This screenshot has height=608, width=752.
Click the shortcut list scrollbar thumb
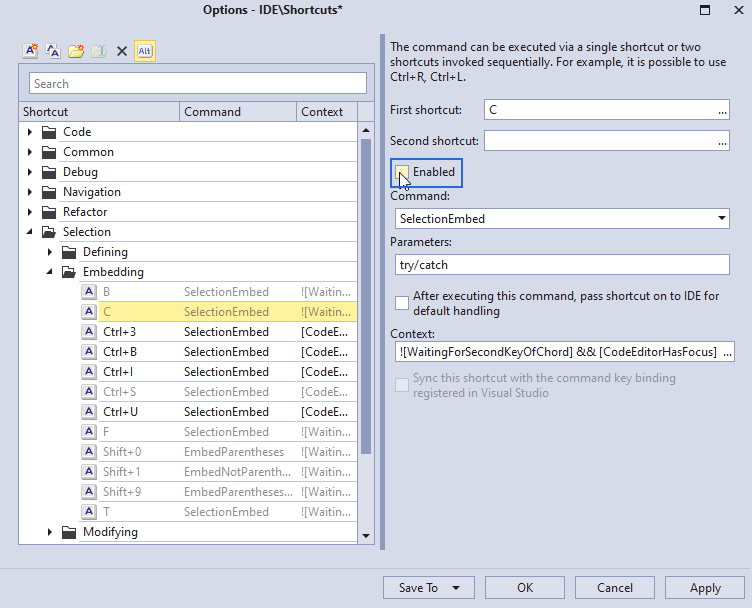point(366,296)
